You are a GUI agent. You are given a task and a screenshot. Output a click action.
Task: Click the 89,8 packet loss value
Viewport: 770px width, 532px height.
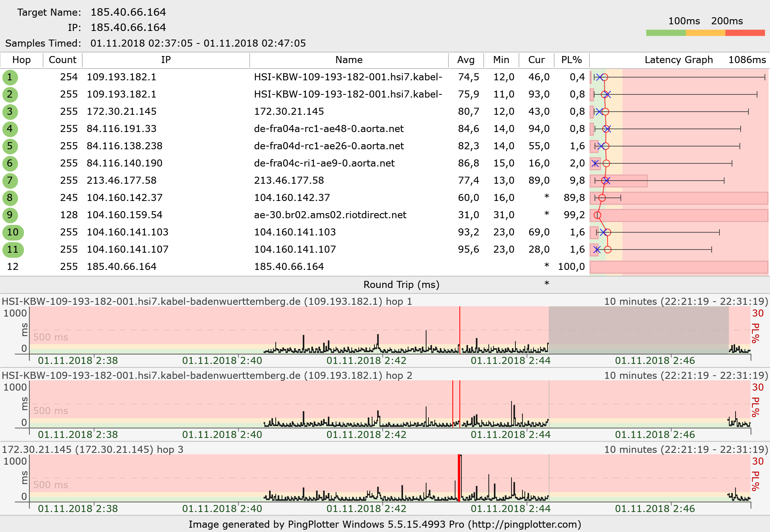575,198
